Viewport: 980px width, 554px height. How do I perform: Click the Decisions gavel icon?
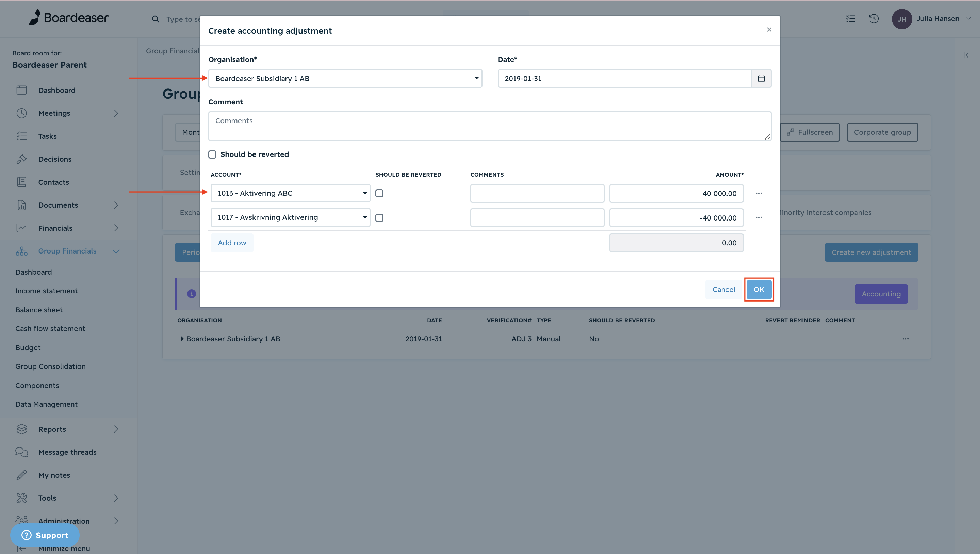coord(22,159)
